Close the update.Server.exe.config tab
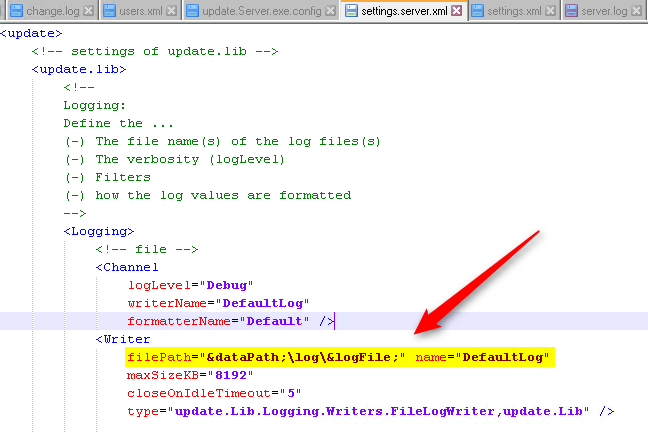 [330, 11]
